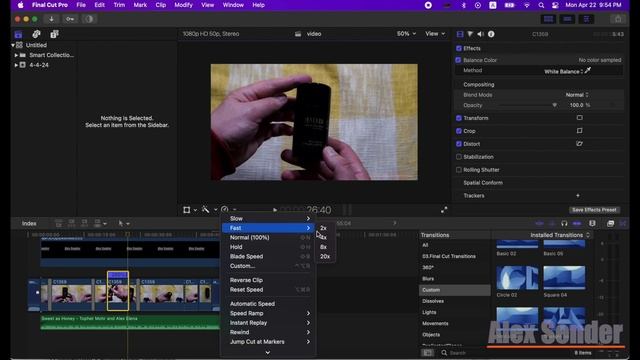
Task: Open the info inspector tab icon
Action: (x=491, y=34)
